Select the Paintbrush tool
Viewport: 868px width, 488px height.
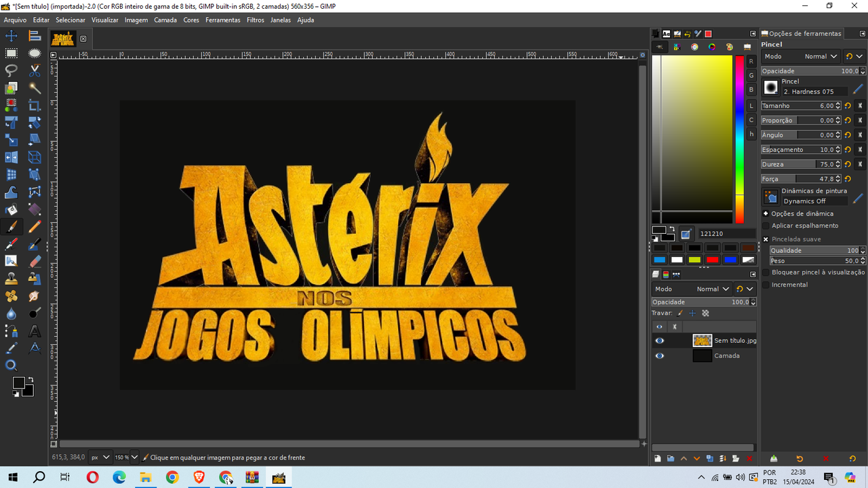pyautogui.click(x=12, y=227)
